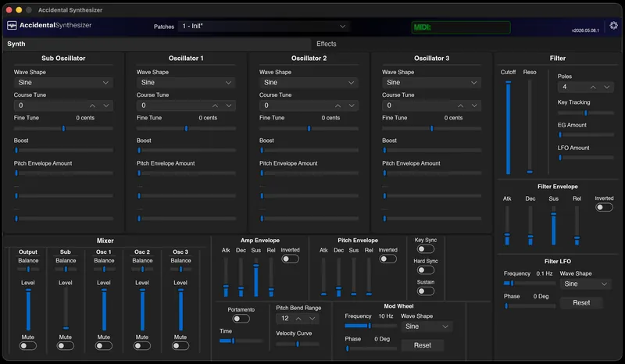Click Filter LFO Frequency slider
Viewport: 625px width, 364px height.
pos(530,283)
